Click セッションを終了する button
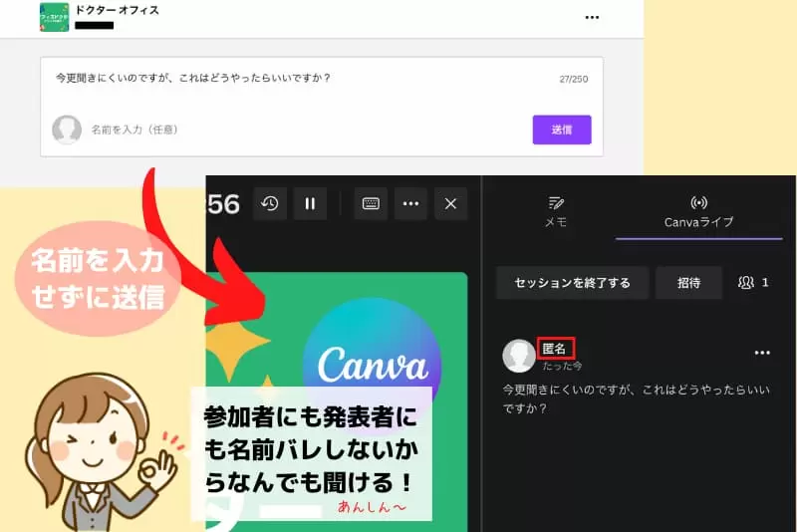This screenshot has height=532, width=797. (x=572, y=283)
